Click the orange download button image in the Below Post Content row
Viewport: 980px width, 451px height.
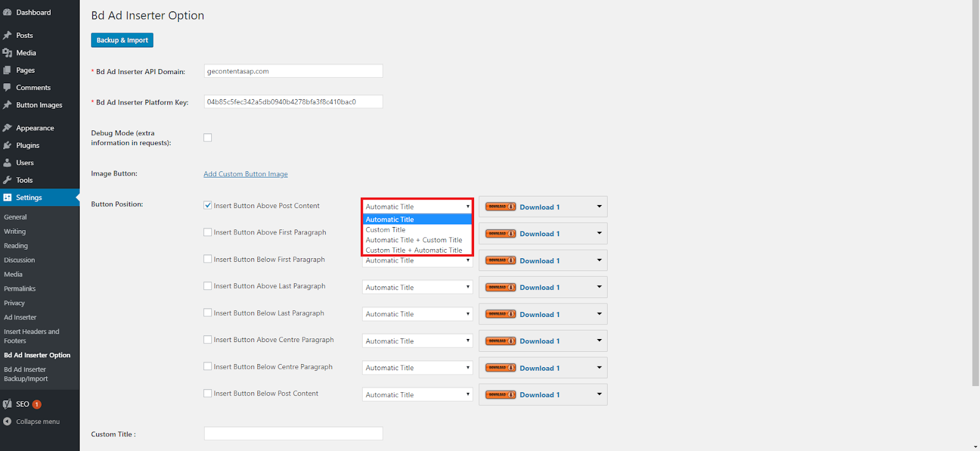[501, 395]
